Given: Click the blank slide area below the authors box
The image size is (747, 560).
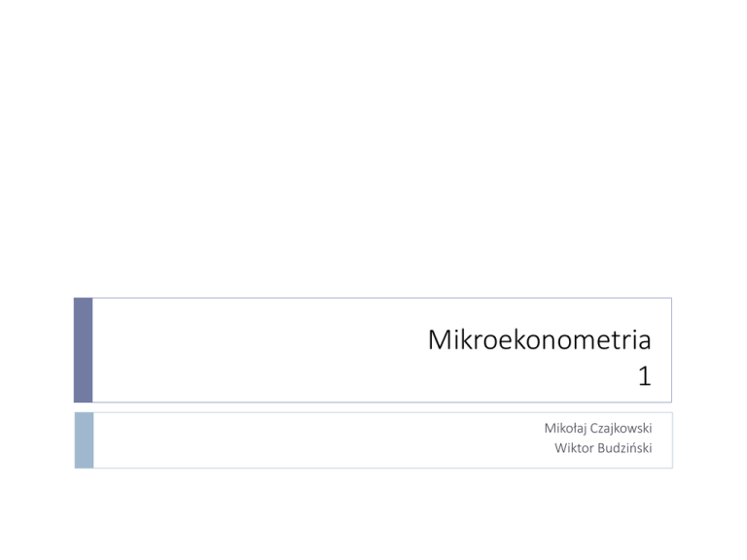Looking at the screenshot, I should pos(373,515).
